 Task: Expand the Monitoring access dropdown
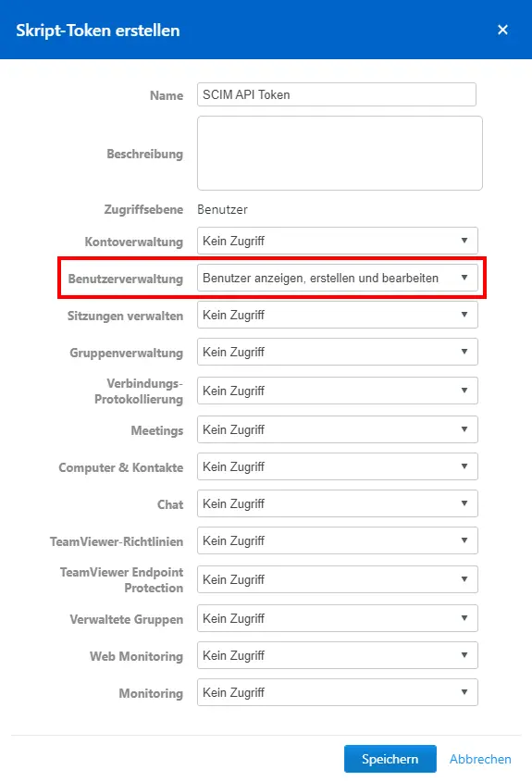(x=338, y=691)
